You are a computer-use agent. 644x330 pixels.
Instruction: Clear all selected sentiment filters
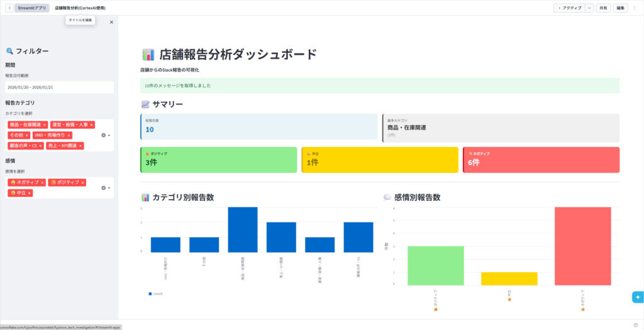103,188
